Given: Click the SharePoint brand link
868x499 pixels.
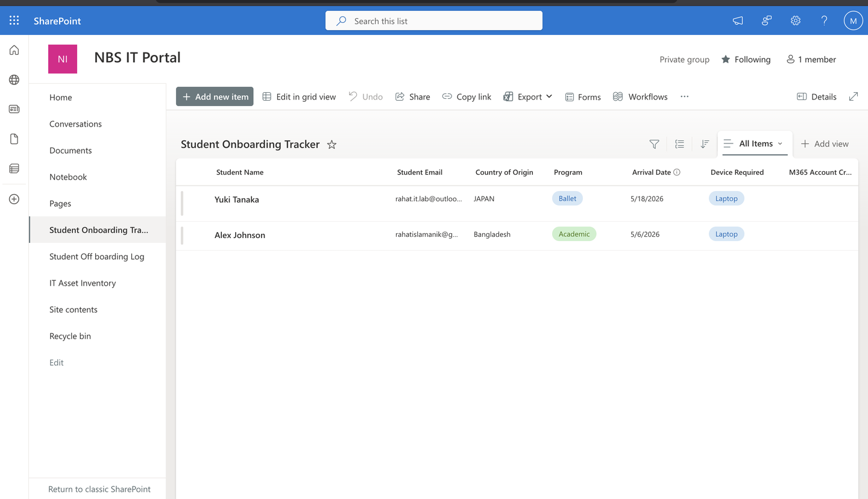Looking at the screenshot, I should tap(57, 21).
